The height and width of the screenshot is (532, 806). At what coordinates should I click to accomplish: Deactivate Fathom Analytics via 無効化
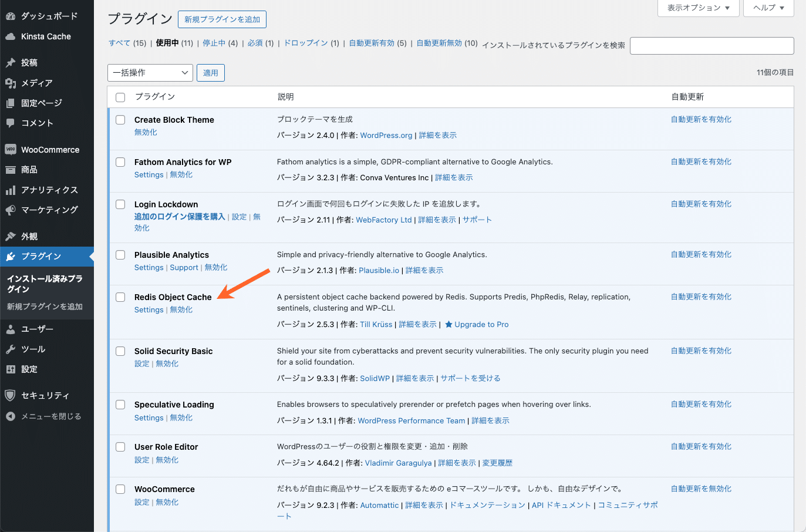tap(181, 174)
